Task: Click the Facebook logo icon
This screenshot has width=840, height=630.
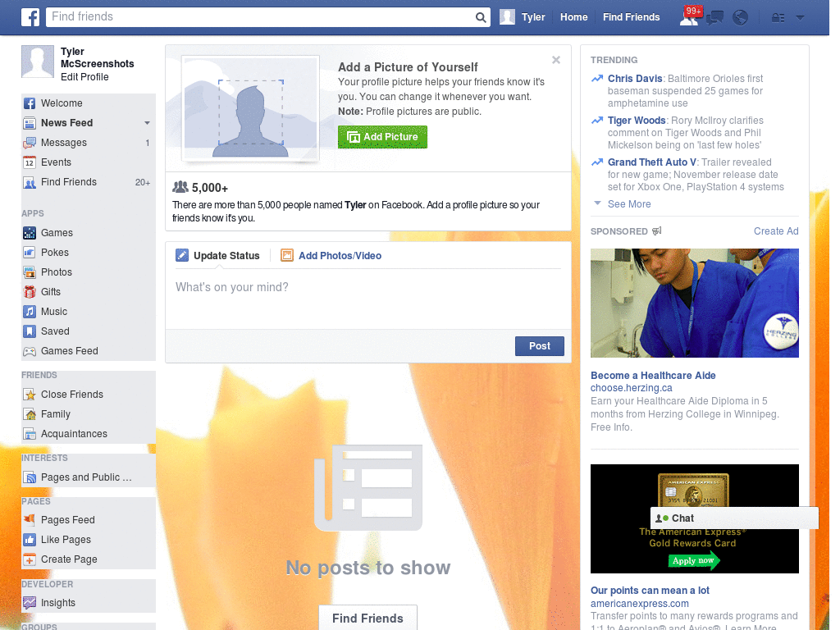Action: 30,17
